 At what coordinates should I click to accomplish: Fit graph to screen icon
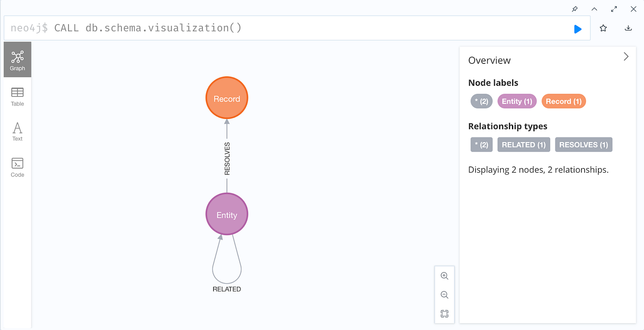click(x=444, y=313)
